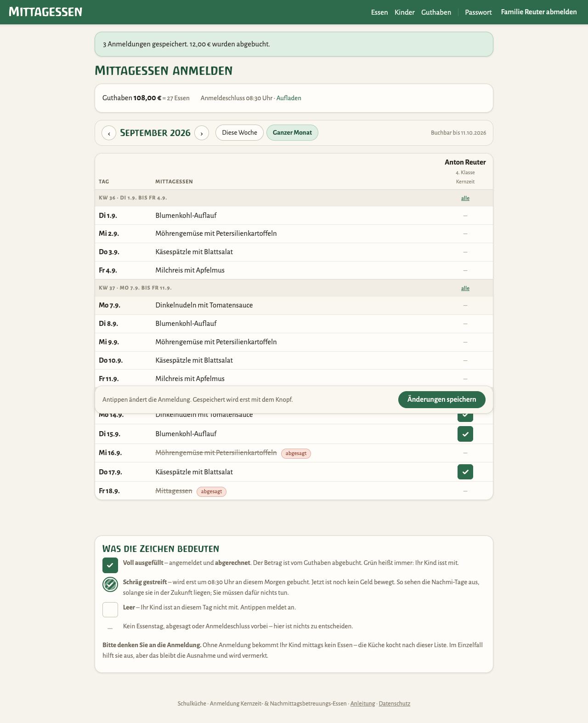Open the Kinder menu item
The height and width of the screenshot is (723, 588).
[x=405, y=12]
